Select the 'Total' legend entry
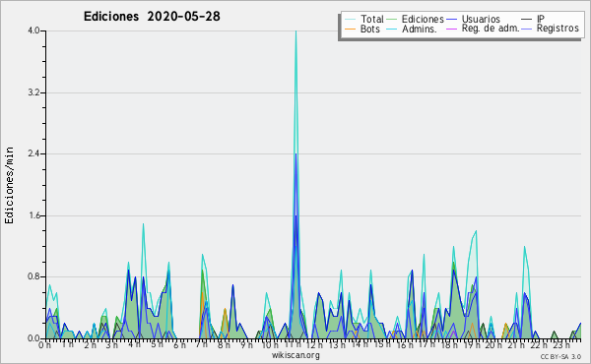Viewport: 591px width, 364px height. pyautogui.click(x=372, y=19)
